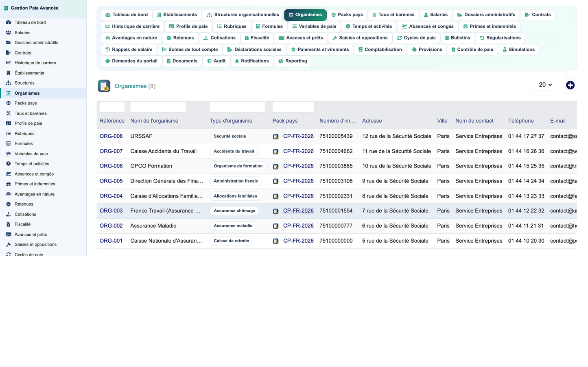This screenshot has width=588, height=367.
Task: Click the Numéro d'im… column header
Action: 337,121
